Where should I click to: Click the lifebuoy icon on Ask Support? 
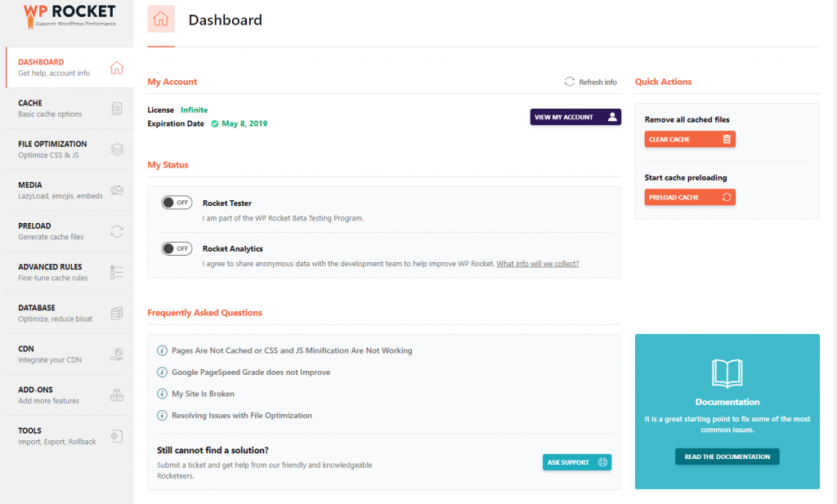602,462
